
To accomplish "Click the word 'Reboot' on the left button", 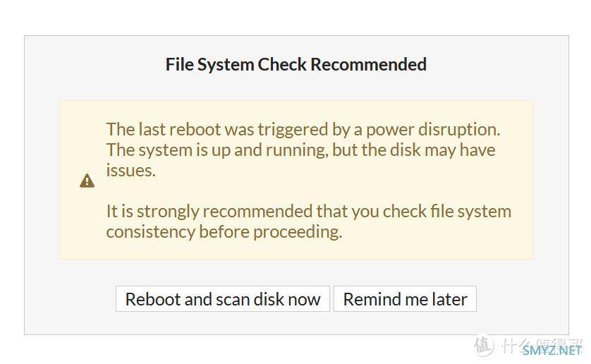I will 152,300.
